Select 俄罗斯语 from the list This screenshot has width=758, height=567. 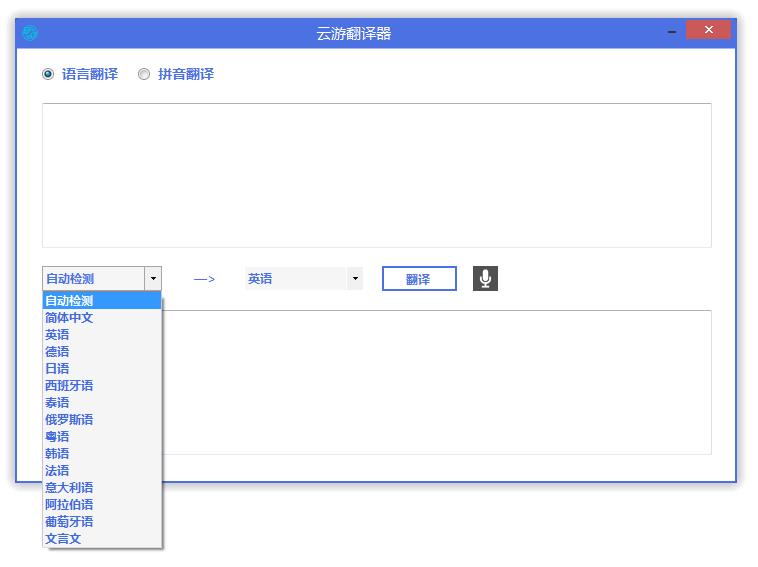[69, 420]
